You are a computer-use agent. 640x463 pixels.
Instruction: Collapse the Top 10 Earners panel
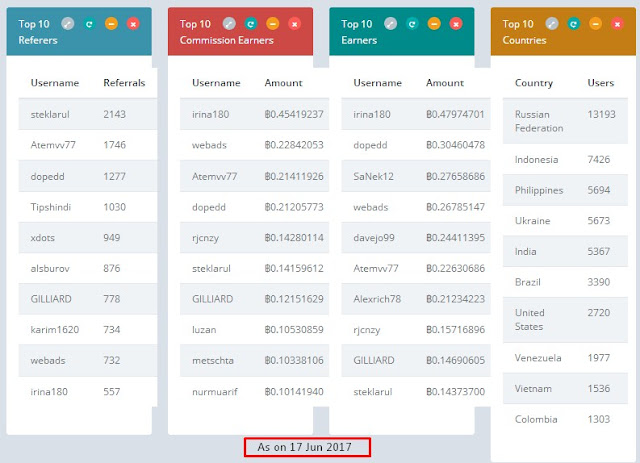434,24
